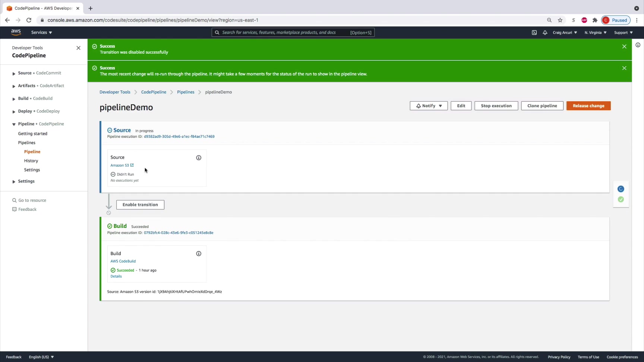Dismiss the transition disabled success banner

coord(624,47)
